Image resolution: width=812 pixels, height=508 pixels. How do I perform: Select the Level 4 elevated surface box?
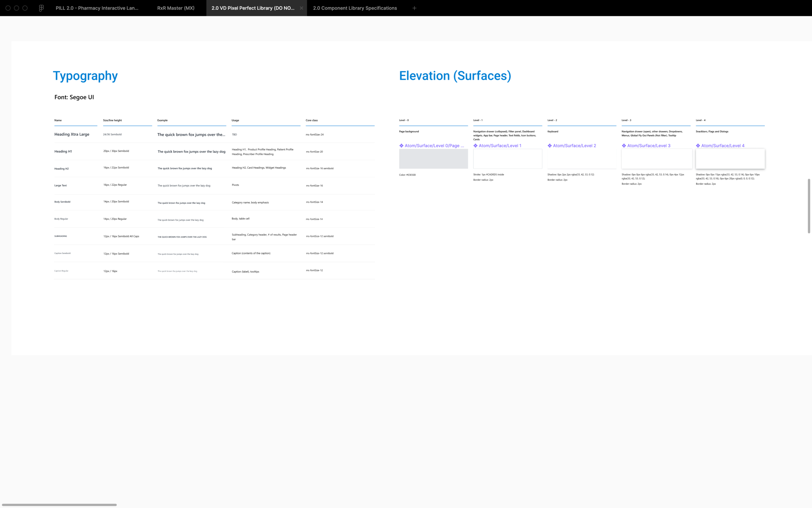click(730, 159)
